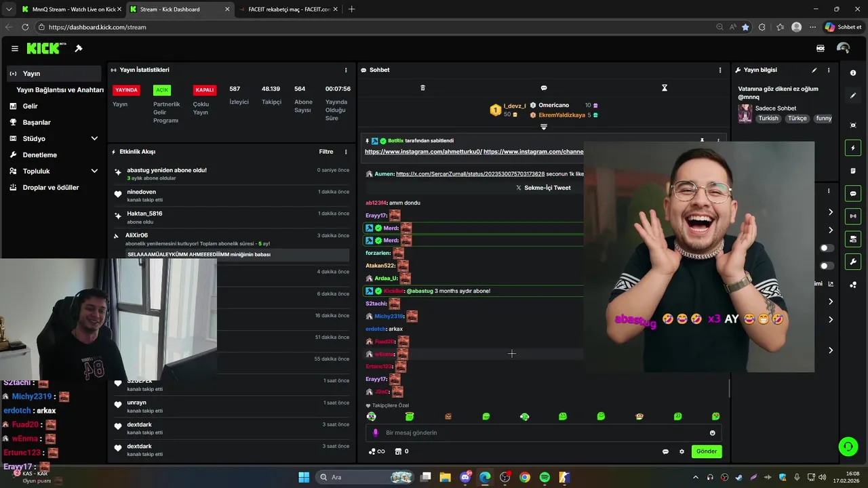Click the document icon in the right sidebar
868x488 pixels.
(x=853, y=171)
